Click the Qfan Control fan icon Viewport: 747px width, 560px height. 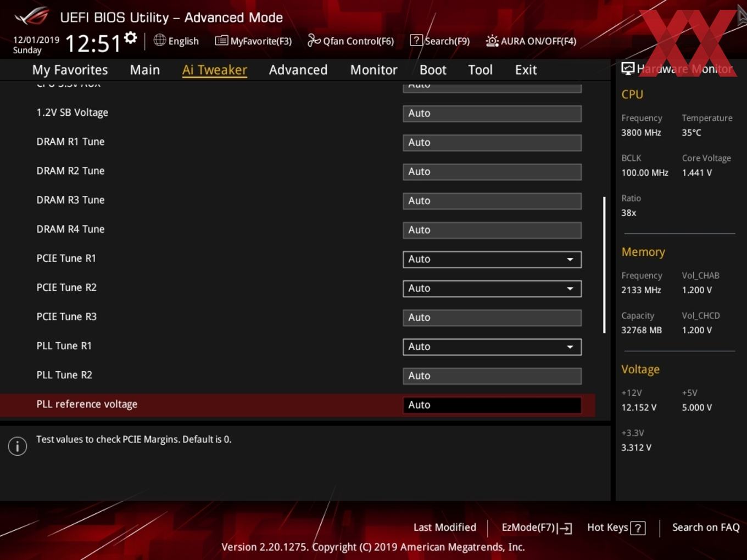[314, 40]
